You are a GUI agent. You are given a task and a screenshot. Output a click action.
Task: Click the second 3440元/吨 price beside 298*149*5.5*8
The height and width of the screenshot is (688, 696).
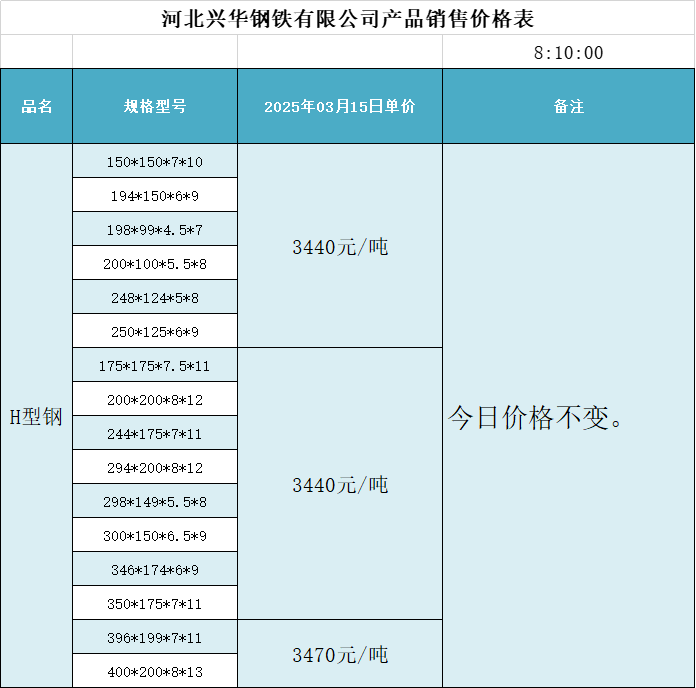click(340, 484)
